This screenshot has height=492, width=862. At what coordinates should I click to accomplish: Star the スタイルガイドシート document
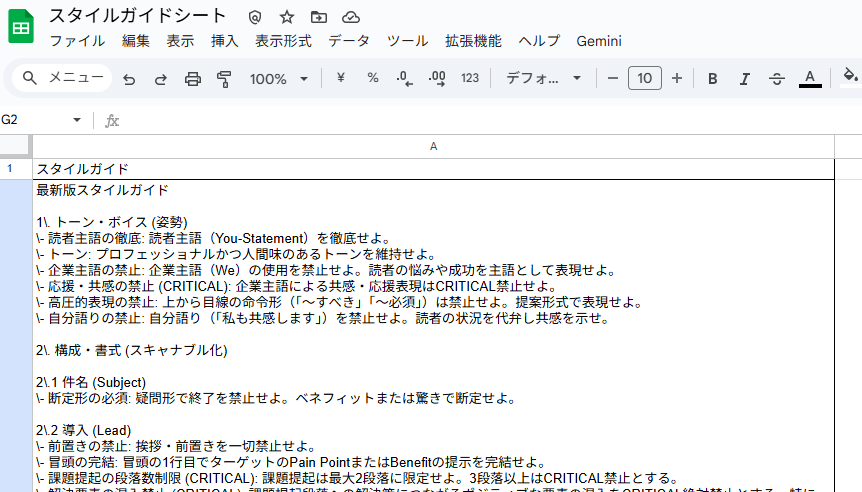pos(287,17)
